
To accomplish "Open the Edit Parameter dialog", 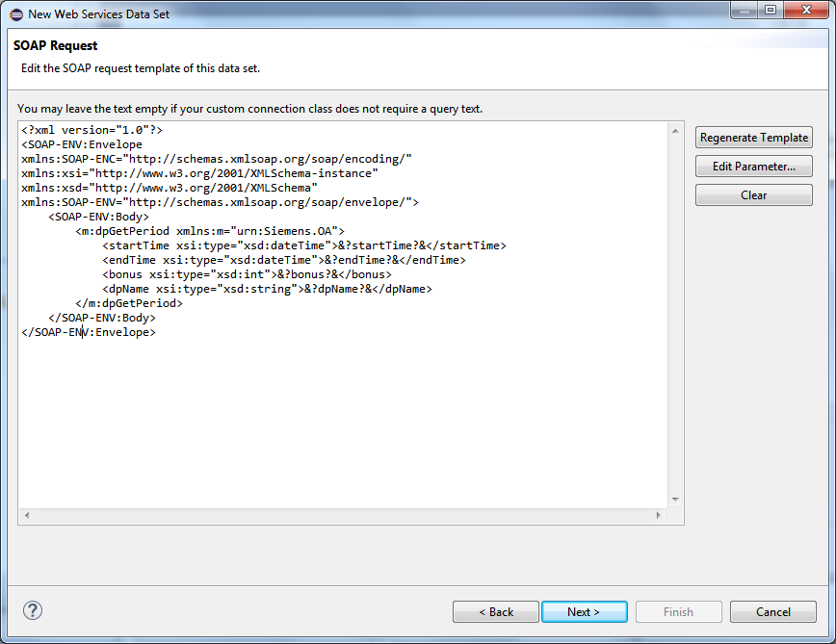I will (753, 167).
